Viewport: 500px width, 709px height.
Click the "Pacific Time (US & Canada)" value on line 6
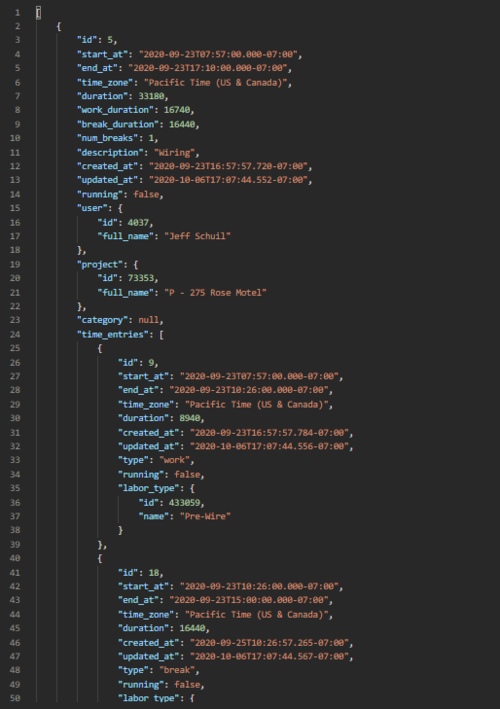point(216,82)
